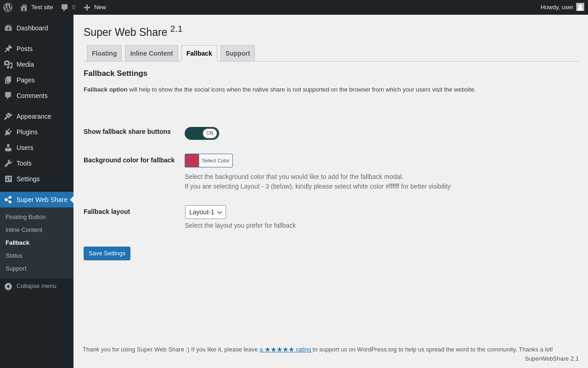Open Support submenu item in sidebar
The height and width of the screenshot is (368, 588).
16,269
